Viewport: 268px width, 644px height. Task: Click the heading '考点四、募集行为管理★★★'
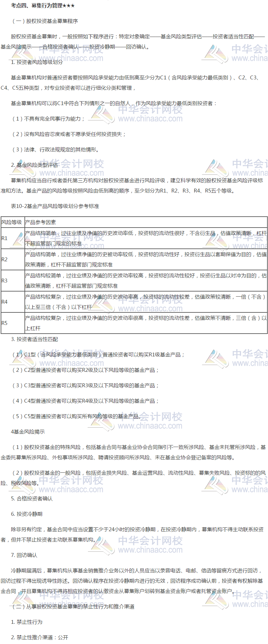(x=43, y=5)
